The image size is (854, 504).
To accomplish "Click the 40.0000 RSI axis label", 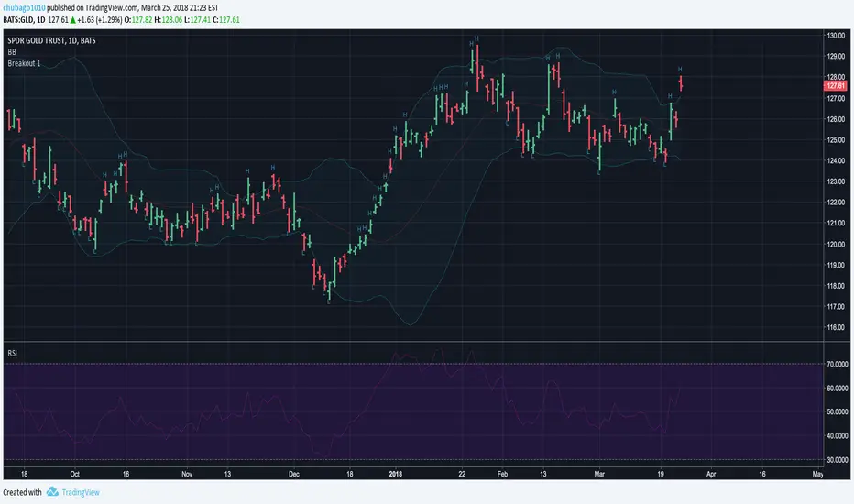I will 838,436.
